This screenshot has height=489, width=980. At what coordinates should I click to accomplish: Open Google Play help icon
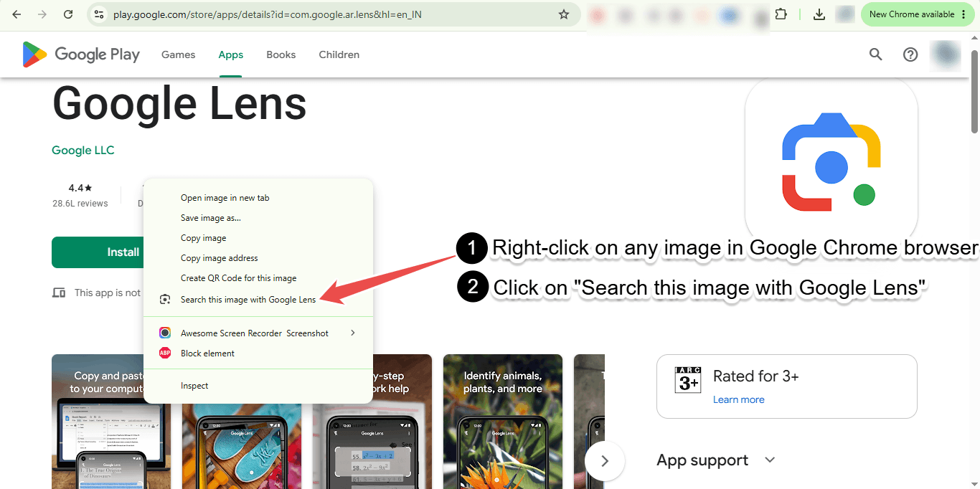[910, 54]
